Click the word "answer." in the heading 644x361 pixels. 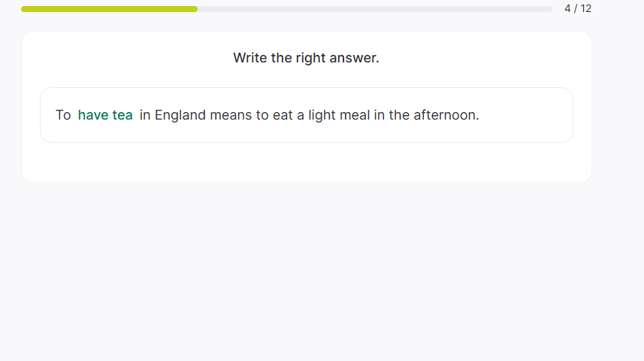click(x=355, y=58)
